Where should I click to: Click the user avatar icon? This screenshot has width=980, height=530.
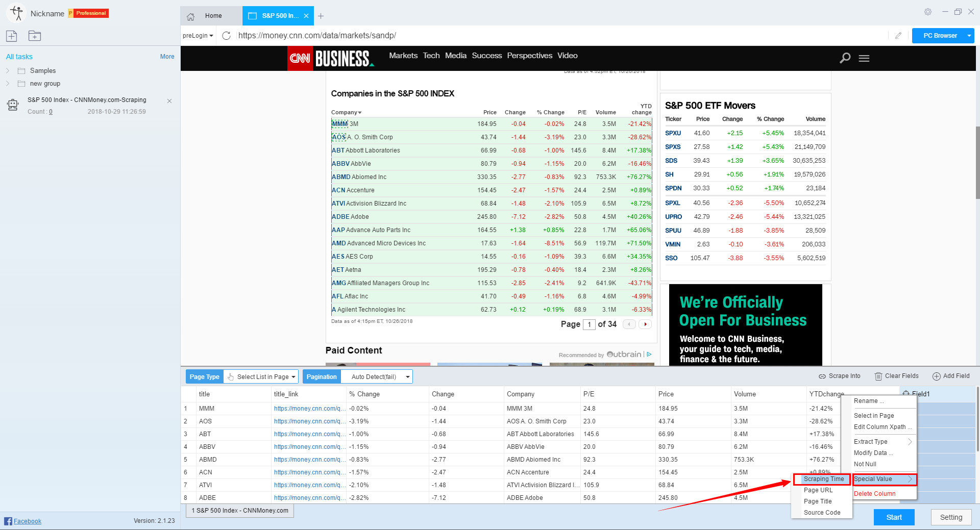click(16, 13)
